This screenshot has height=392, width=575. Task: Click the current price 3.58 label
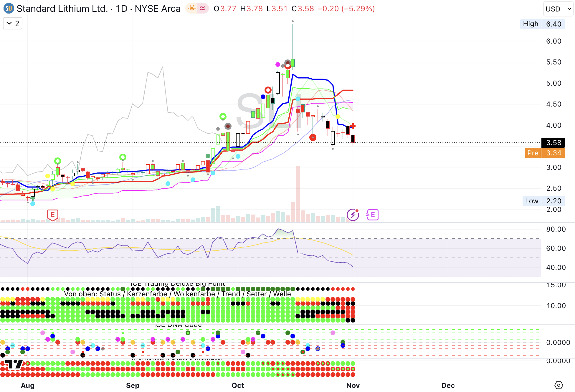(x=553, y=143)
